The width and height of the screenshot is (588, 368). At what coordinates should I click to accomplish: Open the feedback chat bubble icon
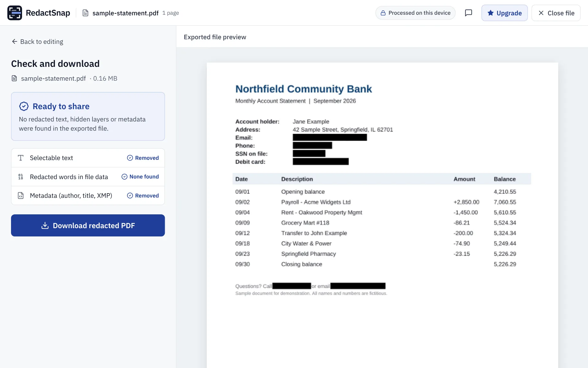(468, 13)
